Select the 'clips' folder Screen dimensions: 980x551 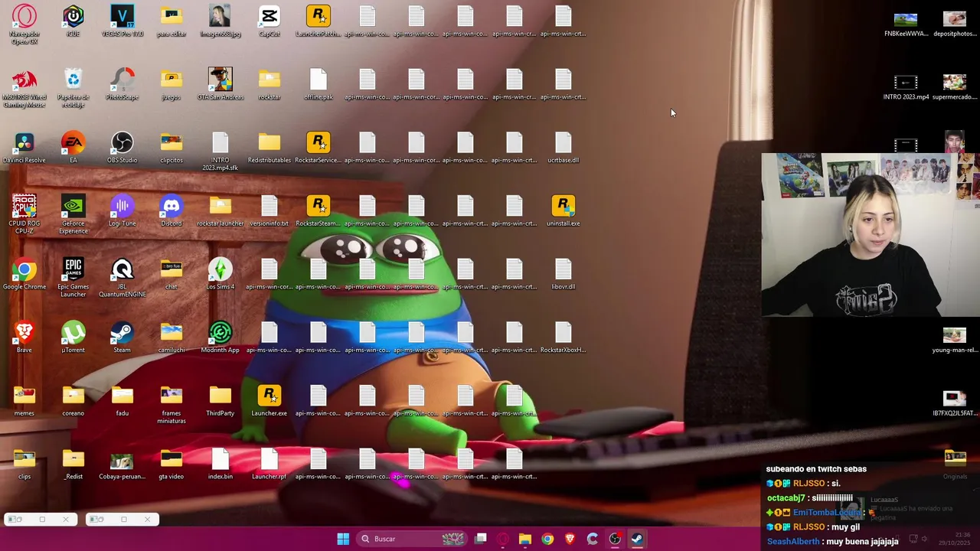tap(24, 464)
